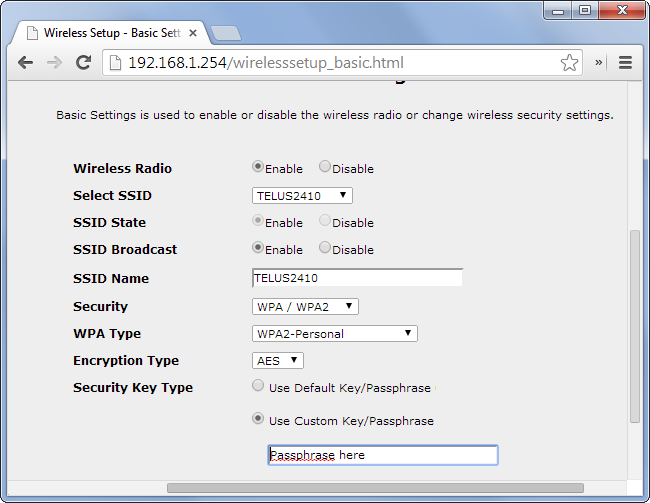Close the Wireless Setup tab
Screen dimensions: 650x503
pos(194,32)
